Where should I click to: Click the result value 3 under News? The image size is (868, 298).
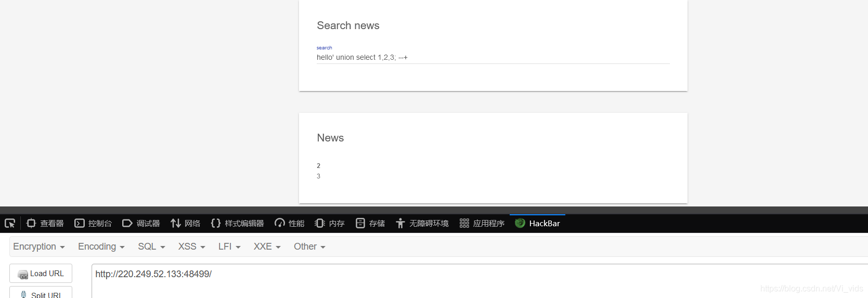coord(318,176)
